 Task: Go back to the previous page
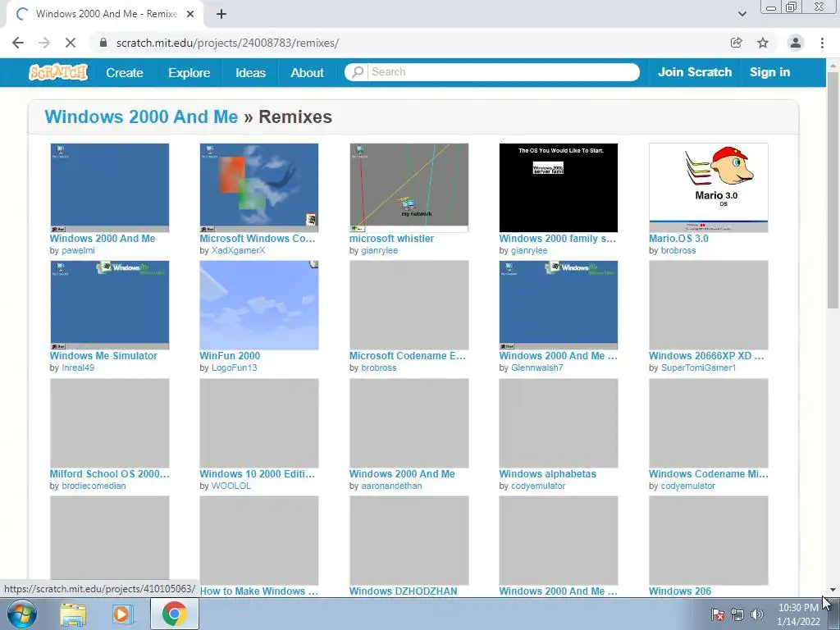[18, 43]
